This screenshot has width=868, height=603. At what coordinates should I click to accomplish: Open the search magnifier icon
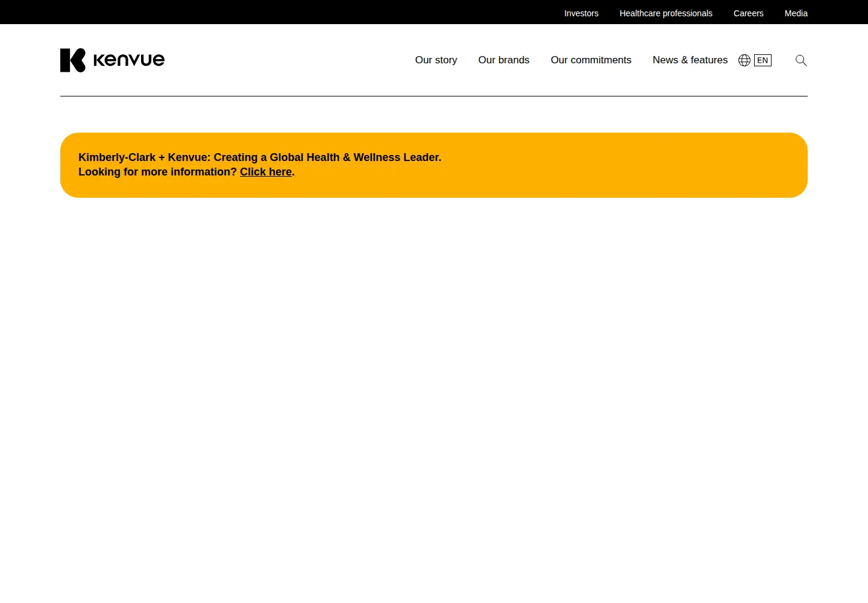pos(801,60)
